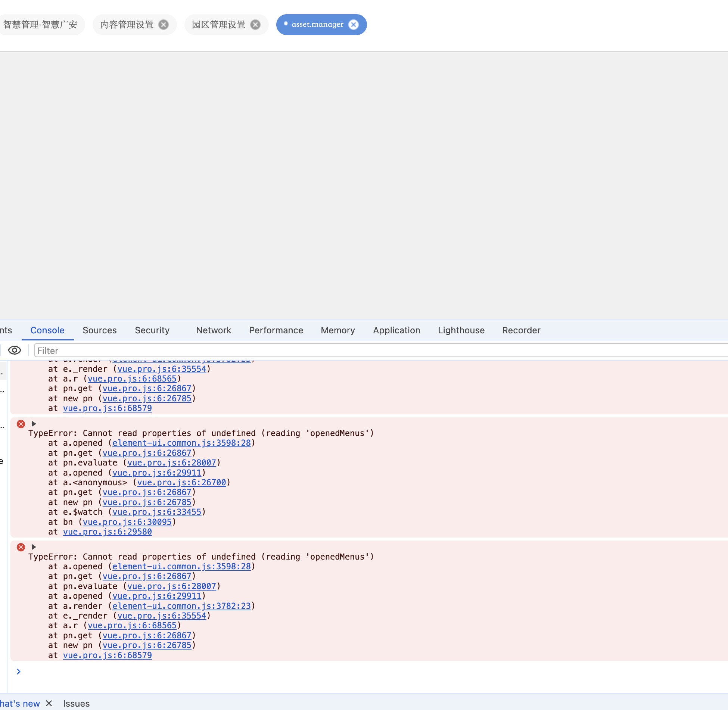Screen dimensions: 728x710
Task: Close the asset.manager tab
Action: (x=353, y=25)
